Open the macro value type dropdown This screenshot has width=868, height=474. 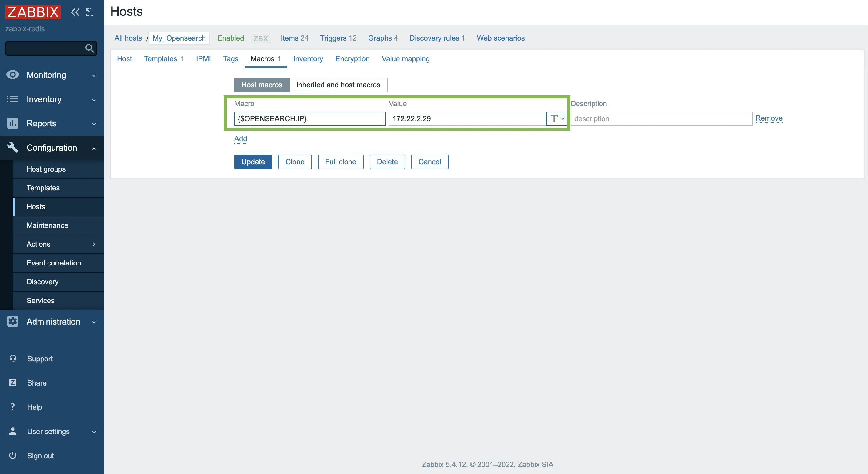click(557, 119)
